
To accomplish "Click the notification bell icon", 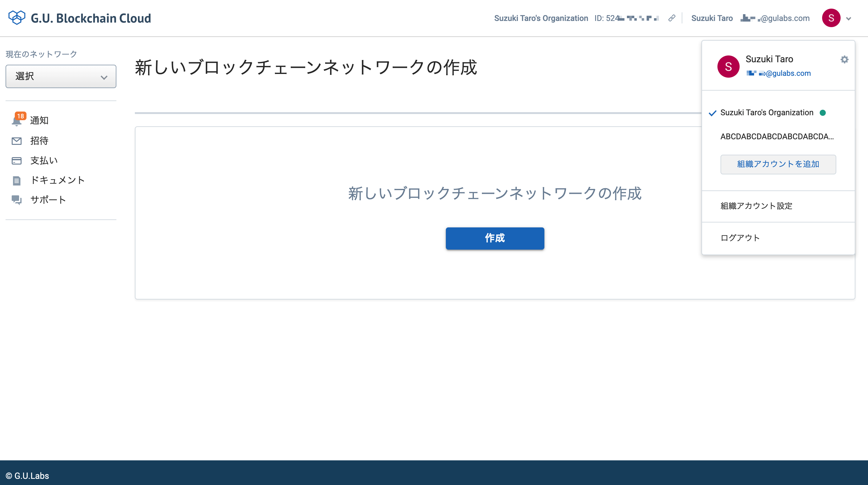I will (x=17, y=121).
